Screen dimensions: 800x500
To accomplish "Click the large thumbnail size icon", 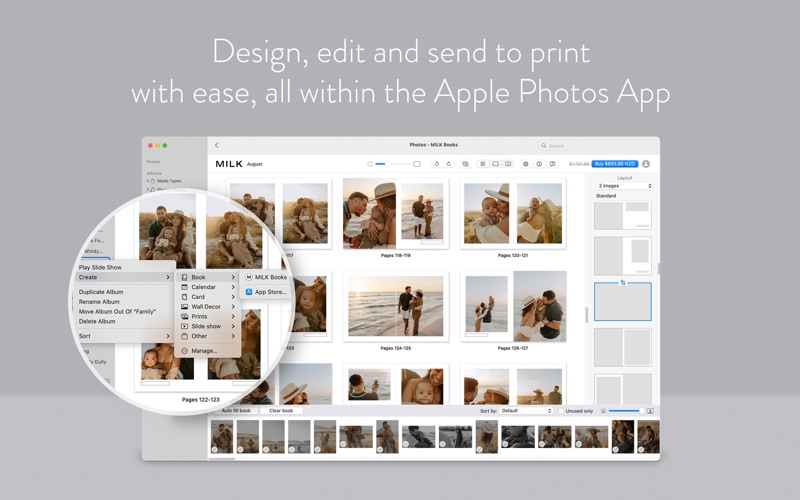I will click(650, 411).
